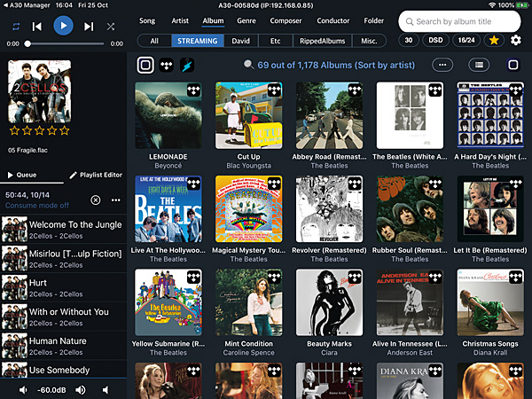Play Human Nature from the queue
The image size is (532, 399).
[64, 346]
